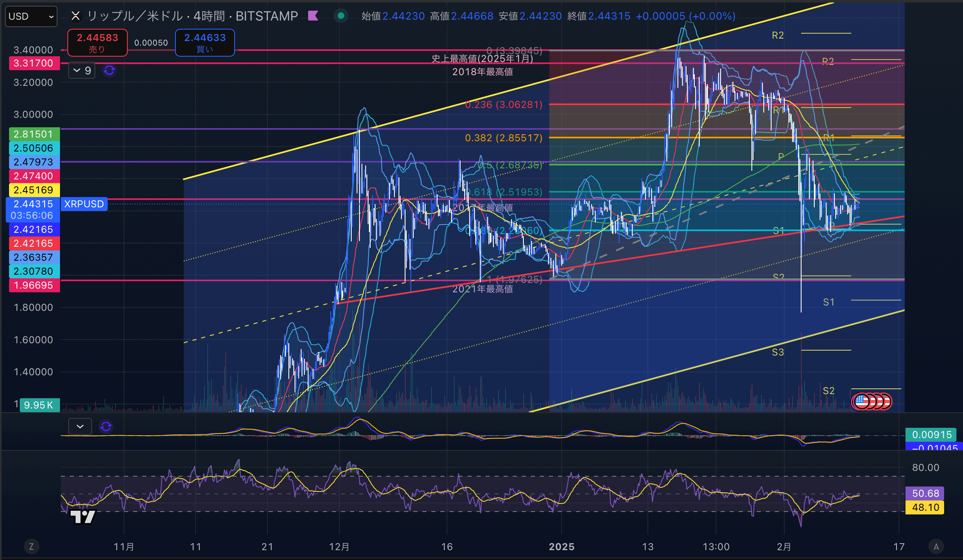Click the 2.47973 price label

[34, 162]
